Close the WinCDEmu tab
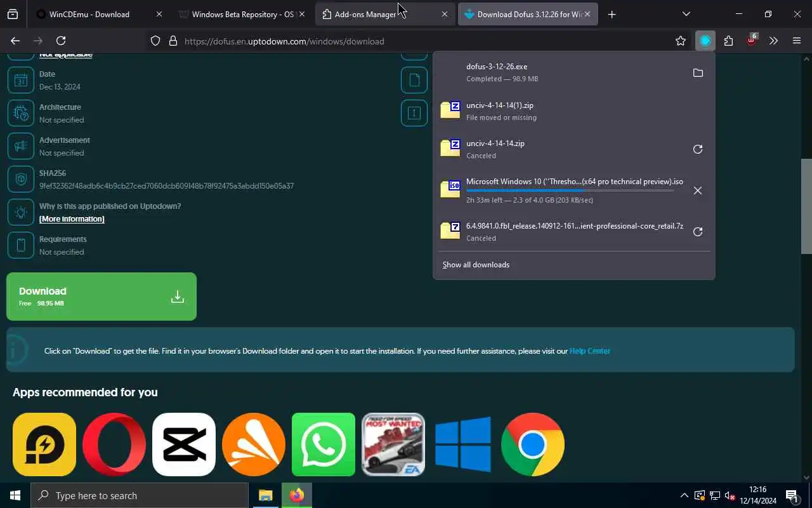Image resolution: width=812 pixels, height=508 pixels. pyautogui.click(x=159, y=14)
